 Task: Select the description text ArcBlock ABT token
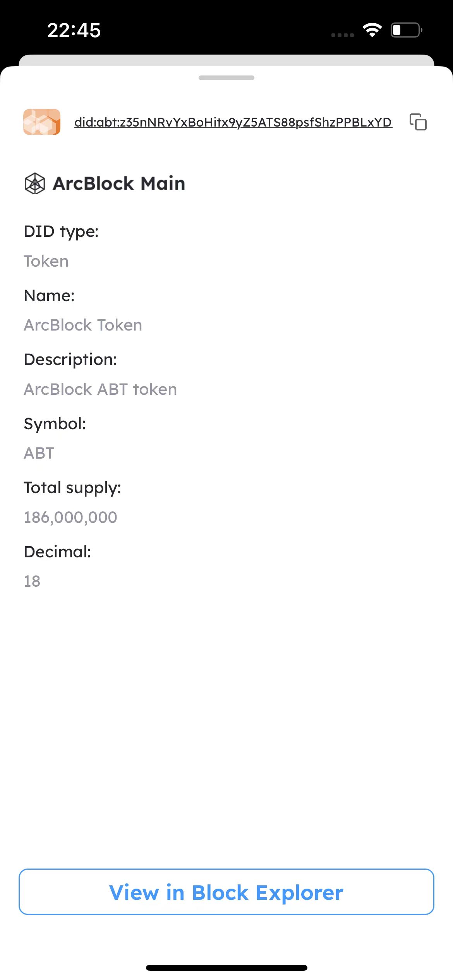pyautogui.click(x=100, y=389)
